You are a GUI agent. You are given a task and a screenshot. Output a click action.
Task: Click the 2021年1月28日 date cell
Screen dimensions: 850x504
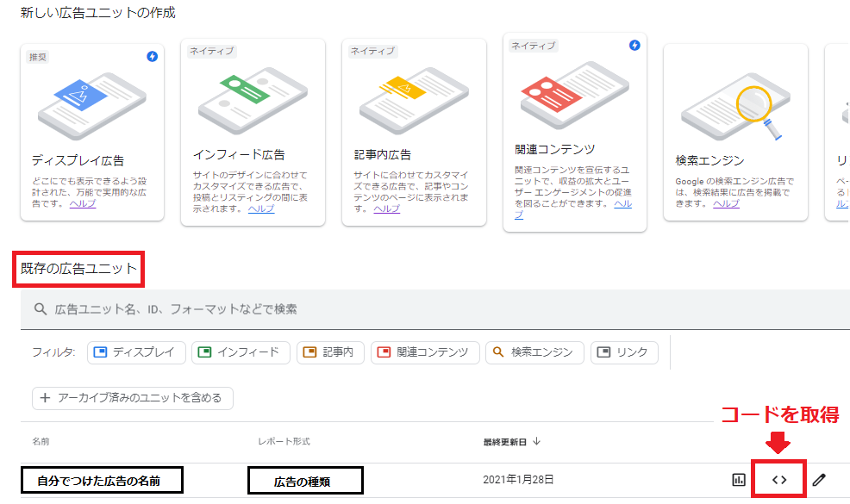click(518, 480)
